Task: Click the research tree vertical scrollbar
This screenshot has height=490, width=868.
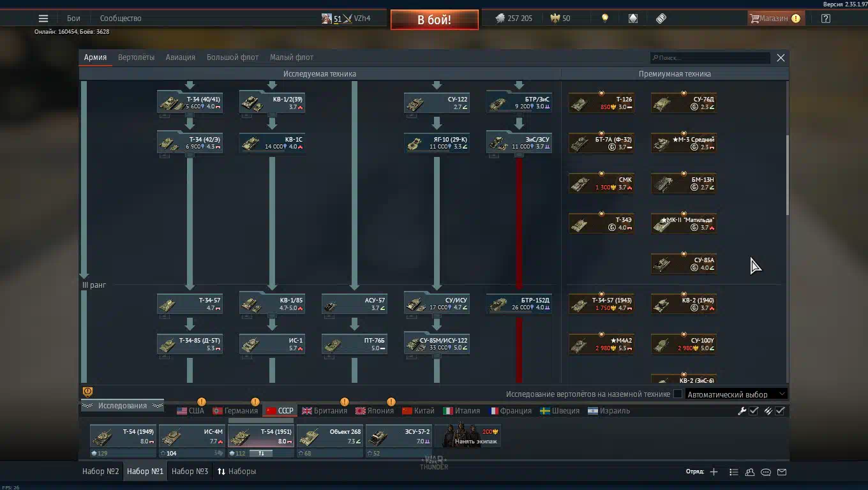Action: pyautogui.click(x=787, y=175)
